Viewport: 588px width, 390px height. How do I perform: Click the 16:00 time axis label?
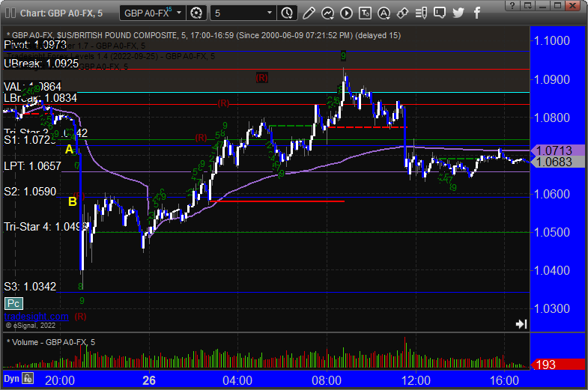tap(504, 380)
